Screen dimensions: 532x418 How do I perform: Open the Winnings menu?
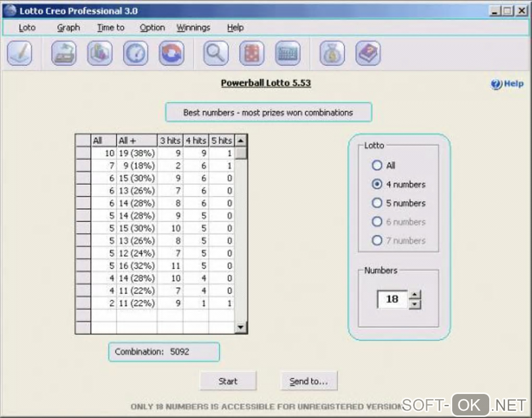click(x=194, y=28)
